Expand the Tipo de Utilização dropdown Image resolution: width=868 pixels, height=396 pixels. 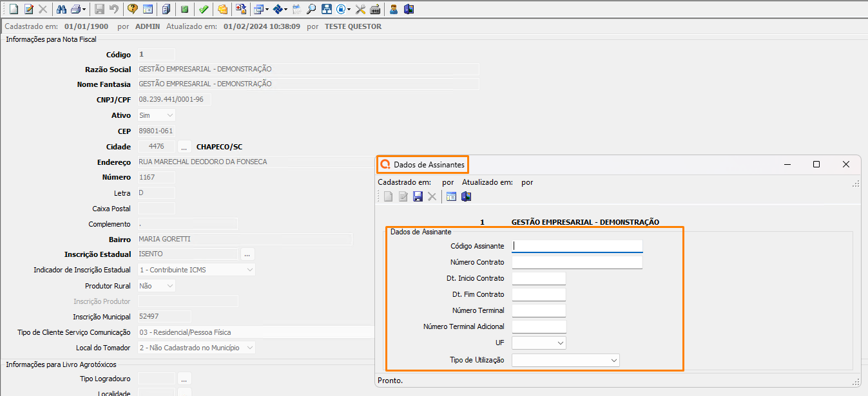tap(613, 361)
